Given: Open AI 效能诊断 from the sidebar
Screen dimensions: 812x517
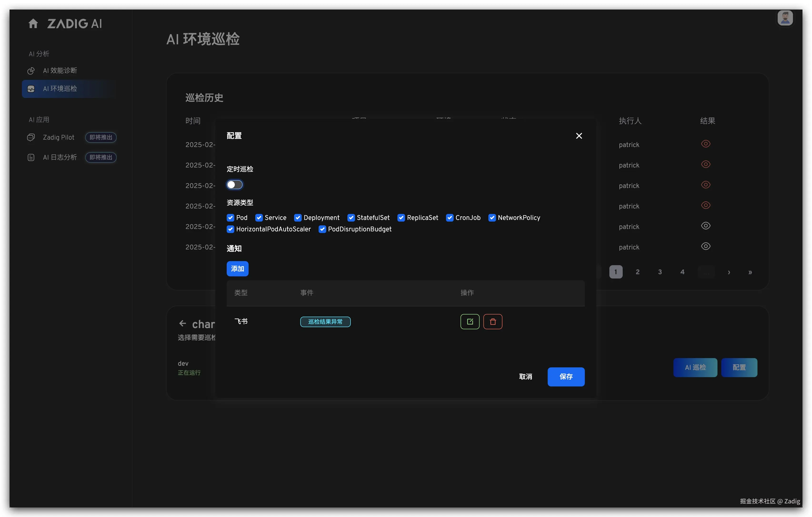Looking at the screenshot, I should 60,71.
